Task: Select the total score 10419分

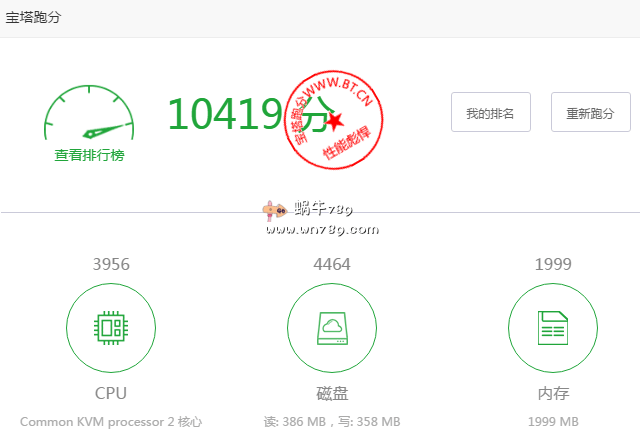Action: [x=252, y=114]
